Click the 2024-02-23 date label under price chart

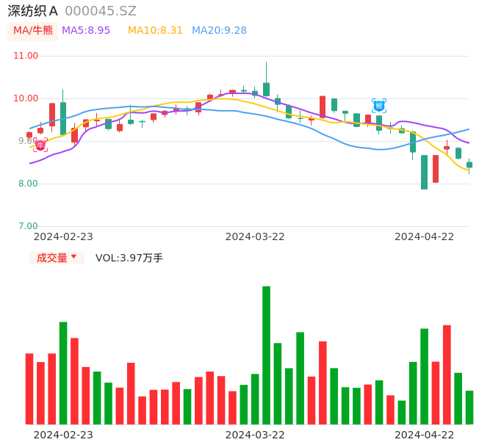click(x=63, y=236)
